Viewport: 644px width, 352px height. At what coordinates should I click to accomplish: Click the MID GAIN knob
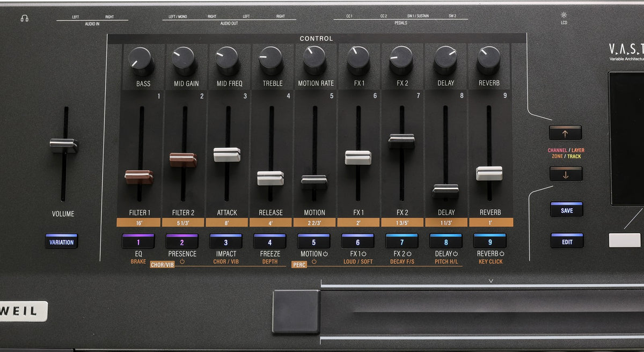[184, 60]
